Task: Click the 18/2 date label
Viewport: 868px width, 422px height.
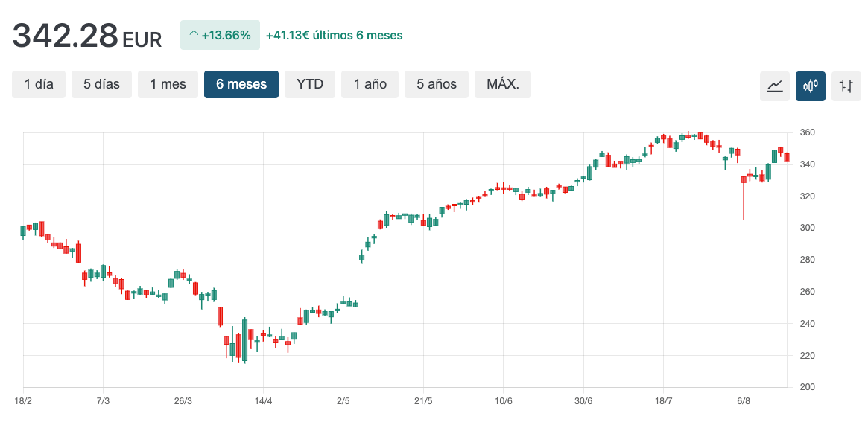Action: 23,400
